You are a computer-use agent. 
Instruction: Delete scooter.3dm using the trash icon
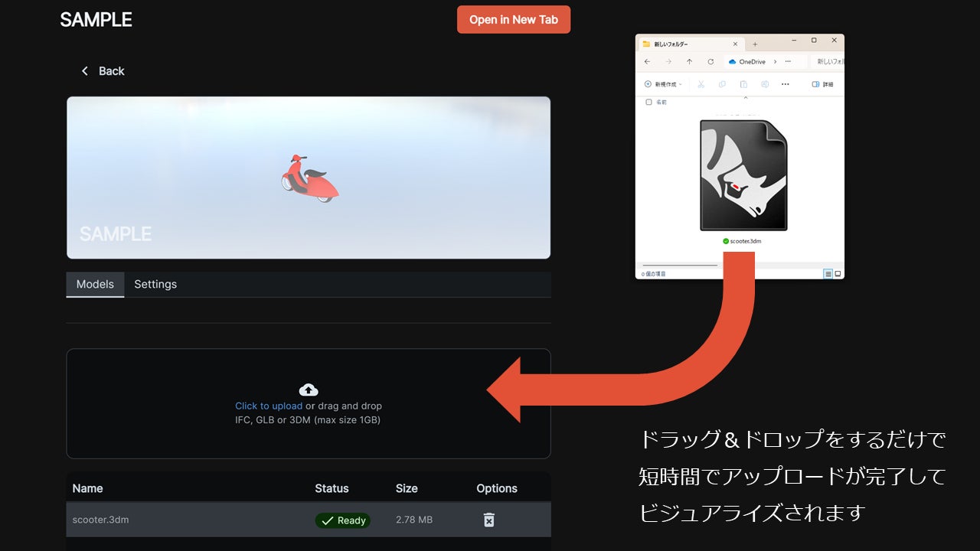coord(488,520)
